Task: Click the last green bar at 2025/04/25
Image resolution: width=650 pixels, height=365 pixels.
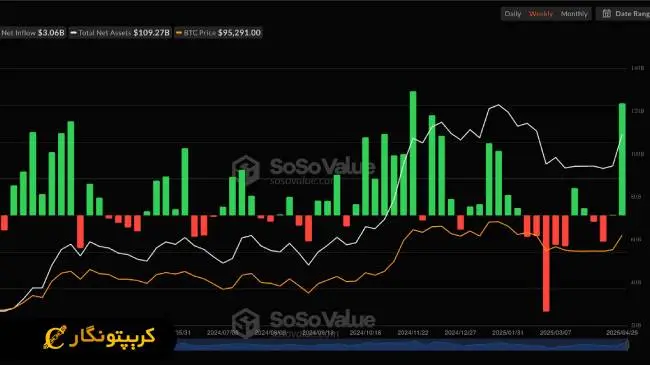Action: point(622,159)
